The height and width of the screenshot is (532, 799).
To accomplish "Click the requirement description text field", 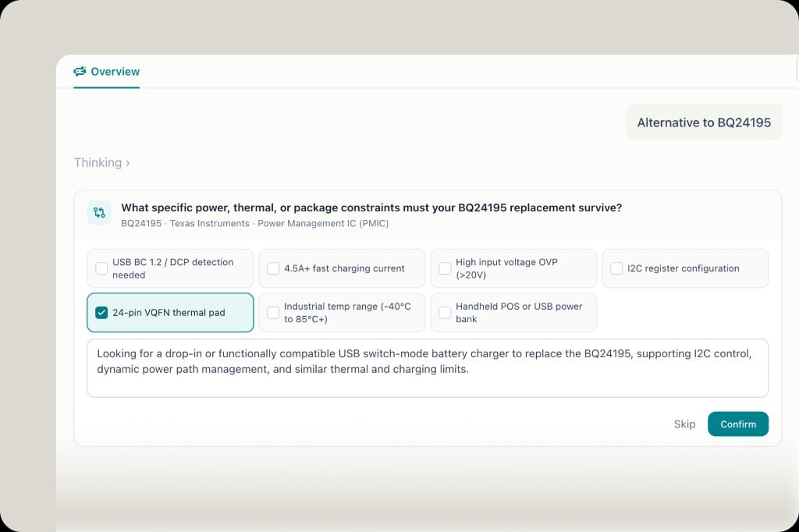I will (x=428, y=368).
